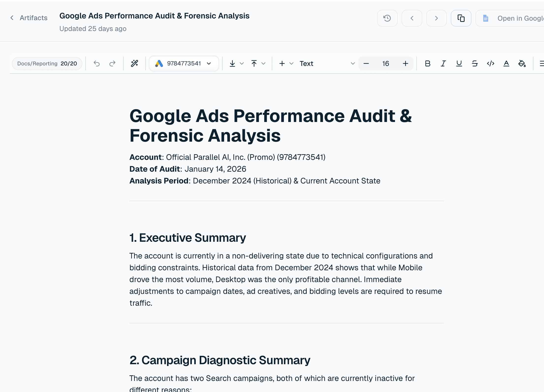
Task: Copy the artifact content
Action: pos(461,18)
